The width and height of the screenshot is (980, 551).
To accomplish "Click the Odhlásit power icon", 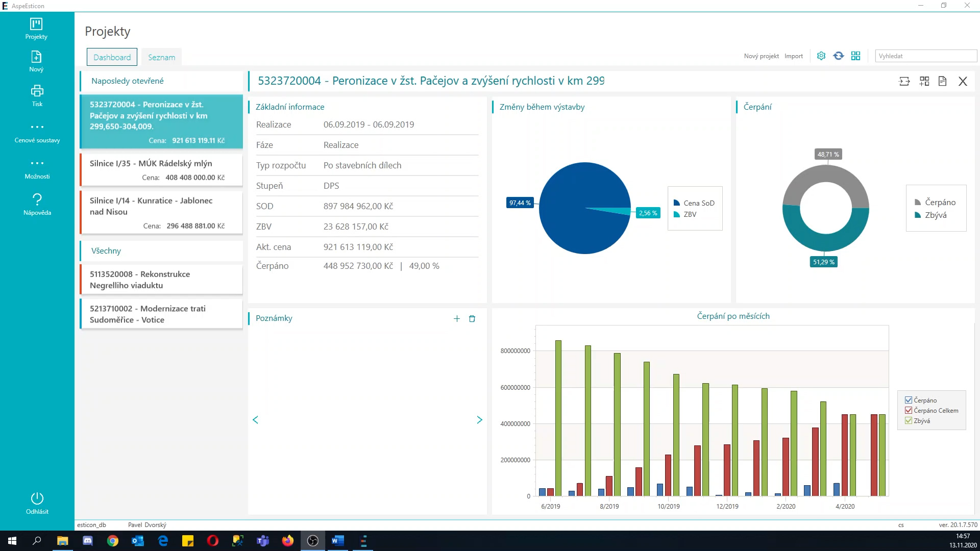I will coord(37,498).
